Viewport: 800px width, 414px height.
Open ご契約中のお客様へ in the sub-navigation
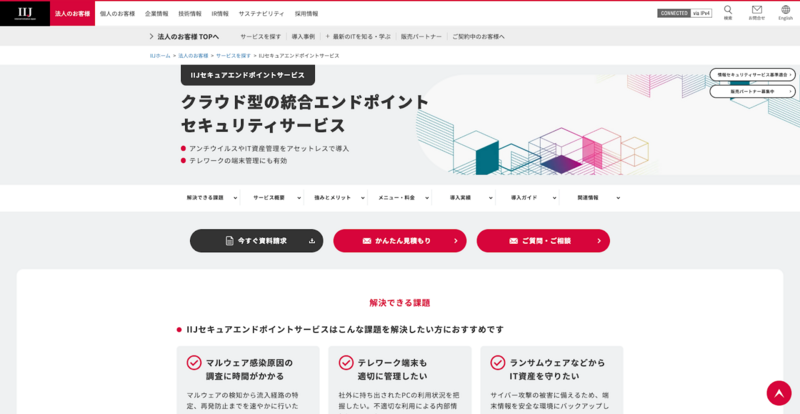(x=479, y=37)
